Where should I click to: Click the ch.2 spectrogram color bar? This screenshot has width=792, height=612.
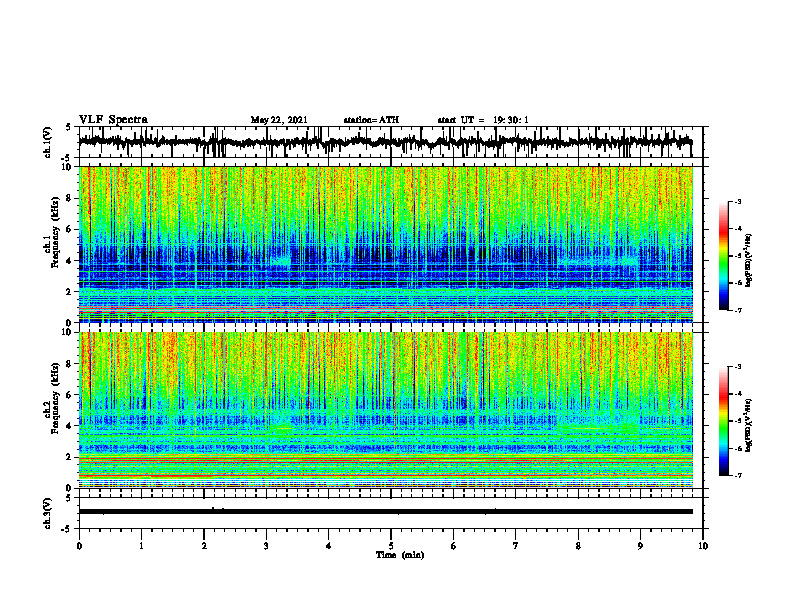pos(723,421)
